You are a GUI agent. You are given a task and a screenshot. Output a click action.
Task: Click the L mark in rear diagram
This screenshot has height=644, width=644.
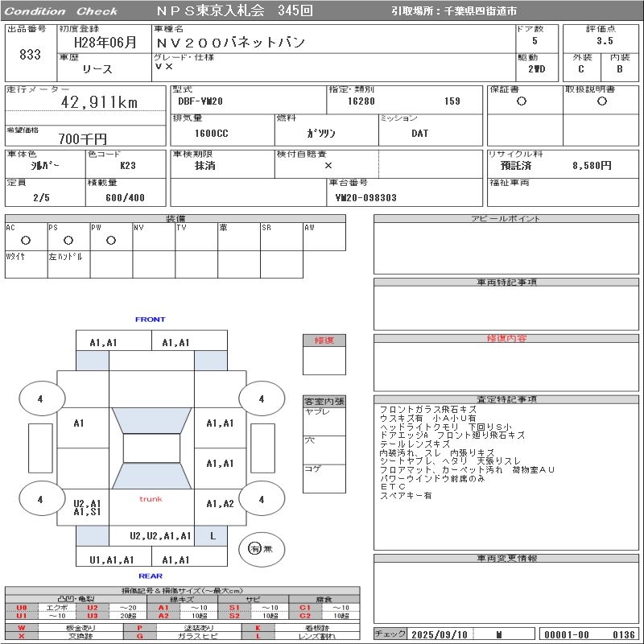(x=213, y=535)
